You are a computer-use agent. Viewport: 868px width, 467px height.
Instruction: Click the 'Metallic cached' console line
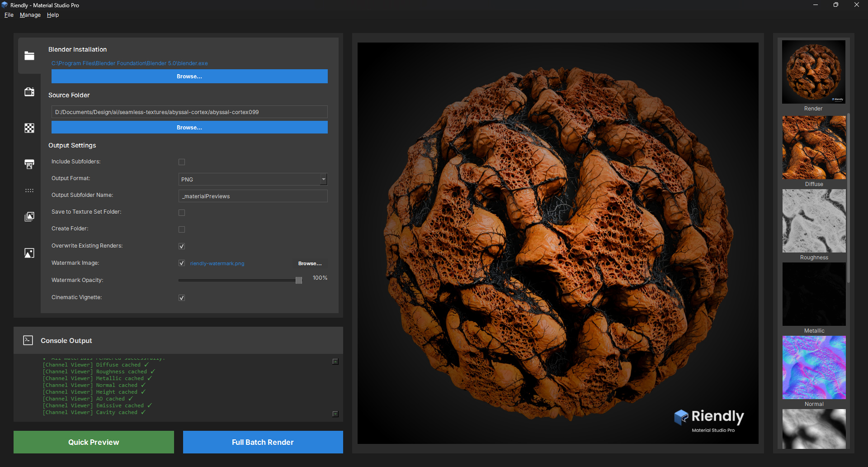point(97,378)
